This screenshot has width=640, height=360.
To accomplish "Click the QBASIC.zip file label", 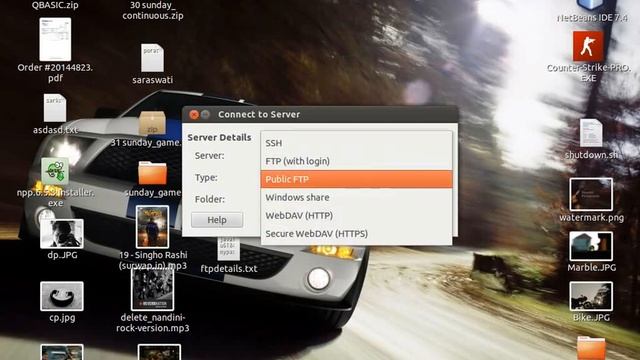I will 55,5.
